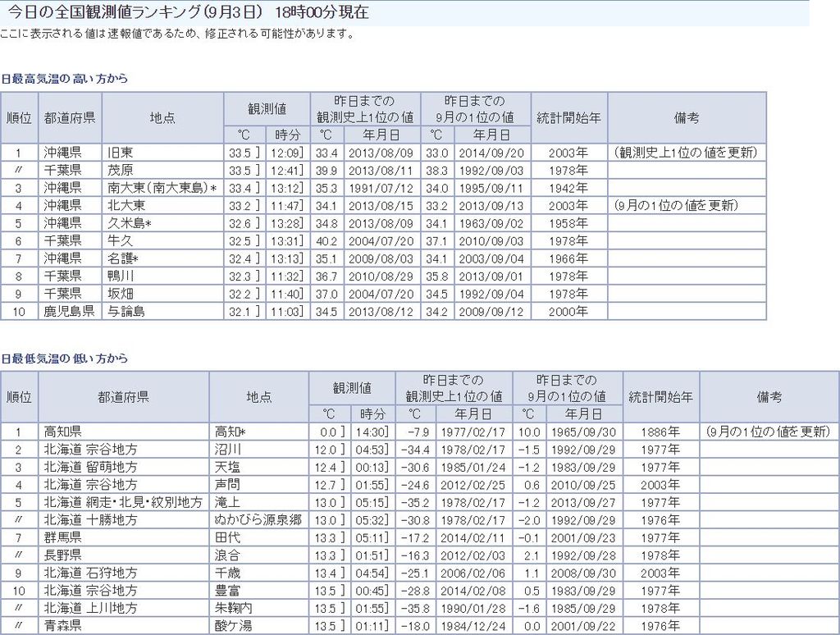Click the 群馬県 prefecture cell
The width and height of the screenshot is (840, 635).
(63, 537)
